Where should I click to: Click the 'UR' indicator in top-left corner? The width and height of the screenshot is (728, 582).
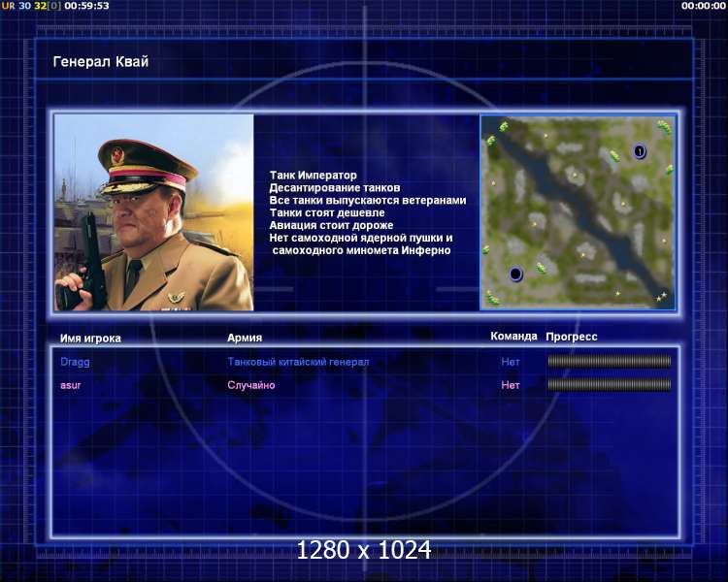tap(9, 6)
